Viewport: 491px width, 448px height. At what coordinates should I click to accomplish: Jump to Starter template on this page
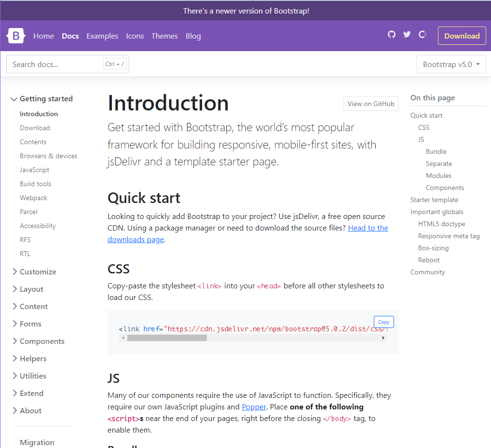(434, 200)
